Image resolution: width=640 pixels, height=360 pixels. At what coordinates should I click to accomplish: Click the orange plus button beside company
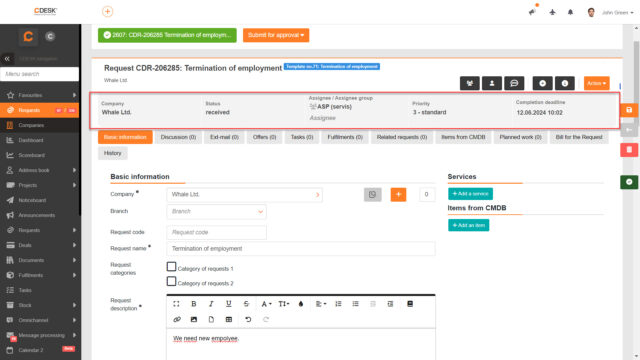[x=398, y=195]
